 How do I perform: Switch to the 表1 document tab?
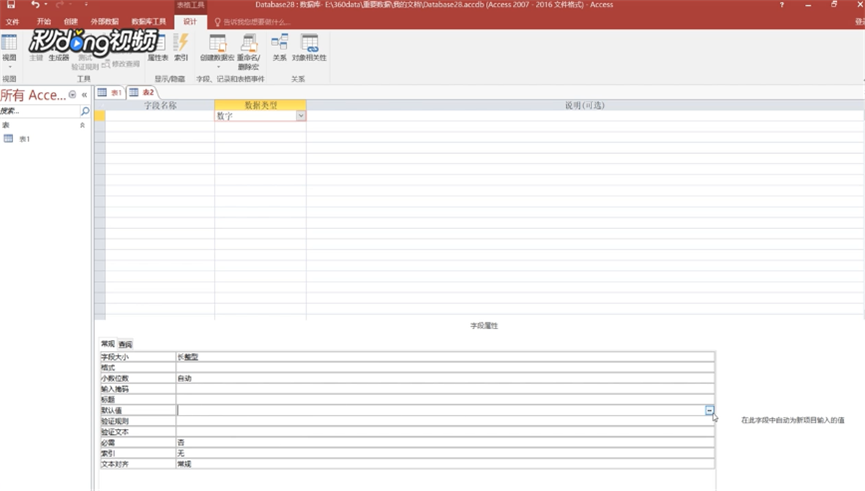[110, 93]
